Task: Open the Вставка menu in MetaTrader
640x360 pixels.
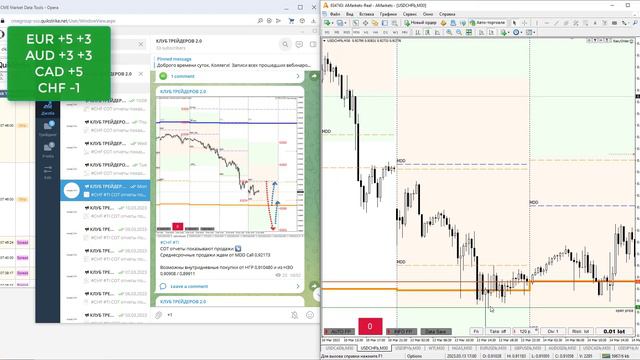Action: [367, 14]
